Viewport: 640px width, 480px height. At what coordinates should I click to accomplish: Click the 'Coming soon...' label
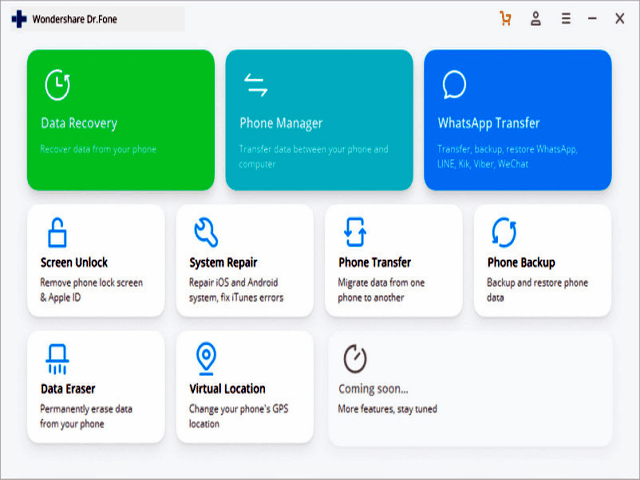(x=373, y=389)
